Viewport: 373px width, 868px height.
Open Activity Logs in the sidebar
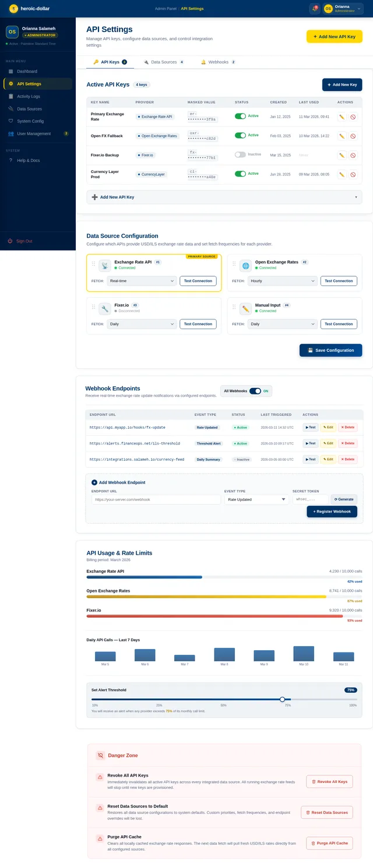(29, 96)
